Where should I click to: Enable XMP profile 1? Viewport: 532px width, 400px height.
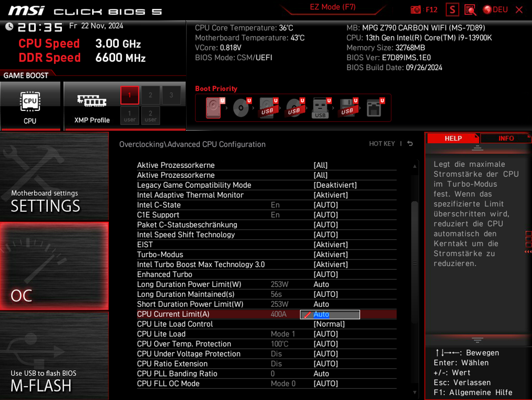(130, 95)
